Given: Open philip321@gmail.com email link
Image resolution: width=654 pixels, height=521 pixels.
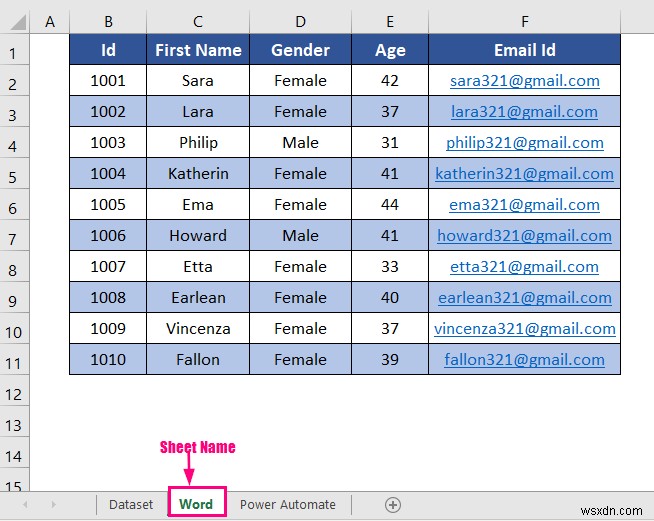Looking at the screenshot, I should [x=524, y=143].
